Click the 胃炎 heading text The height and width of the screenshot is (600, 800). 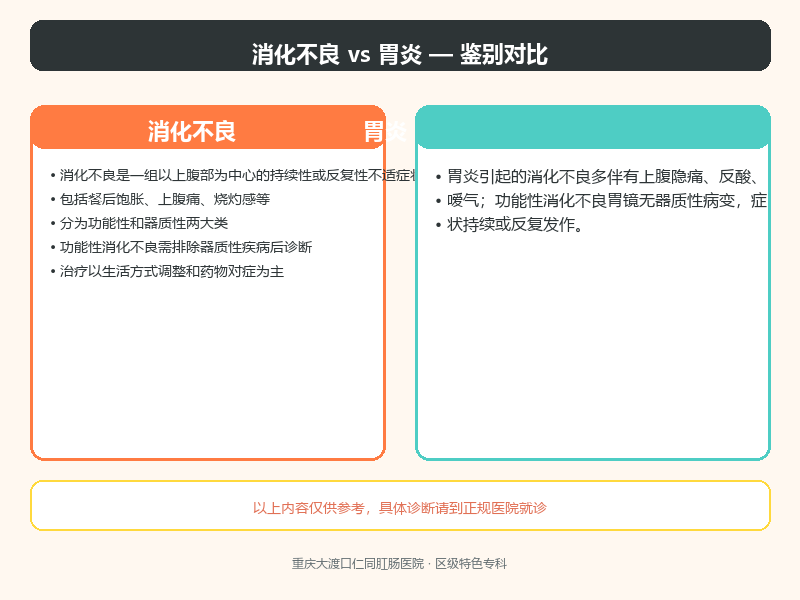coord(385,132)
